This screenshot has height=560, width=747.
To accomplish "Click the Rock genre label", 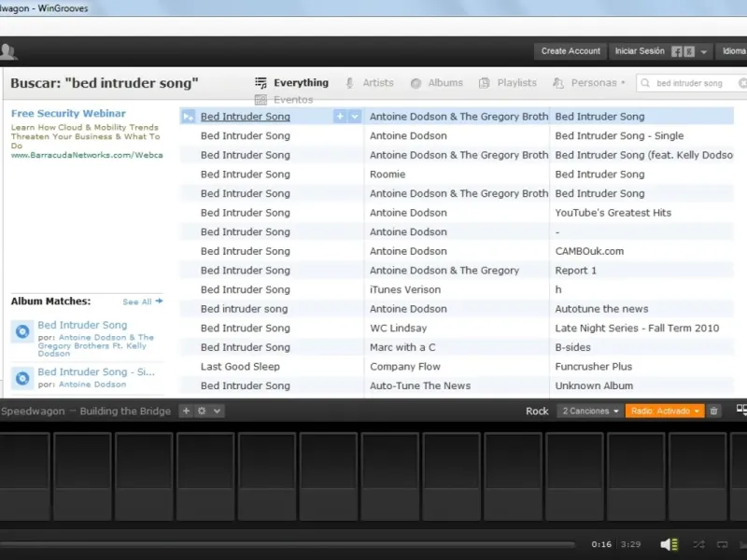I will [x=537, y=411].
